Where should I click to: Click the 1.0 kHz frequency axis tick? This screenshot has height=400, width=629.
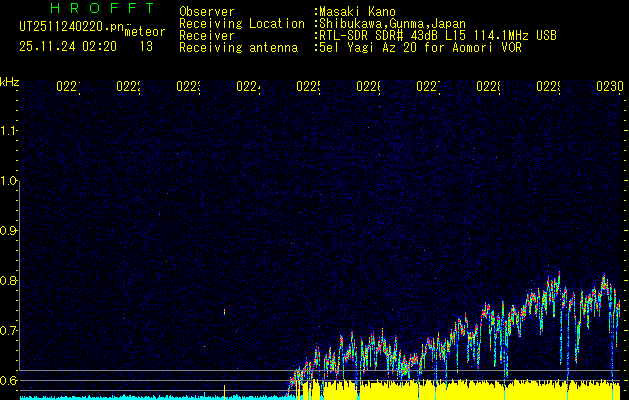(x=9, y=181)
